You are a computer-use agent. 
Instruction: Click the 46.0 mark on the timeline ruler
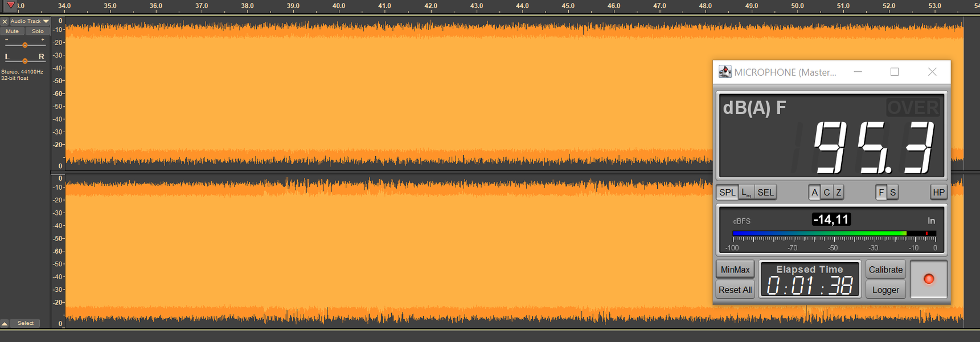614,6
